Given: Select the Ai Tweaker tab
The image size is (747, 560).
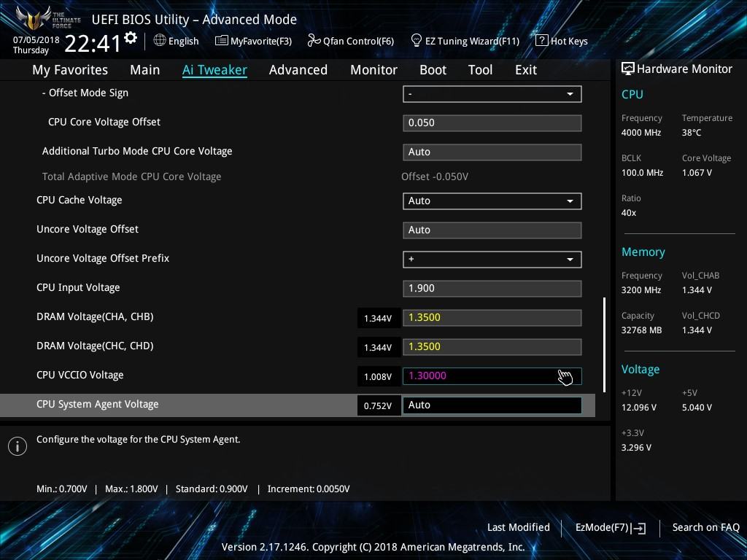Looking at the screenshot, I should click(x=214, y=70).
